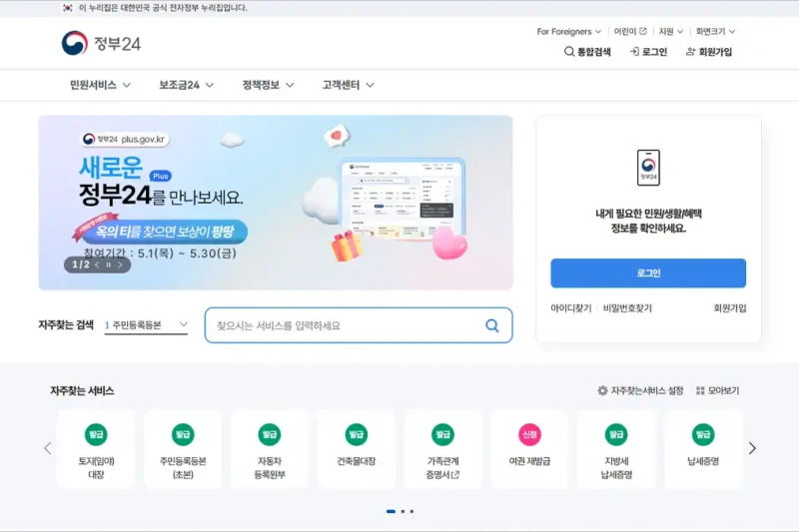Expand the 지원 dropdown

(670, 32)
